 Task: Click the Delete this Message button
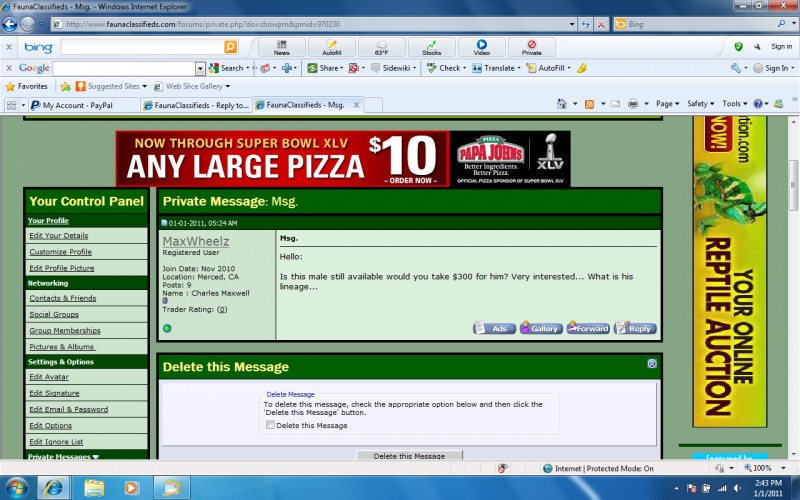click(409, 455)
